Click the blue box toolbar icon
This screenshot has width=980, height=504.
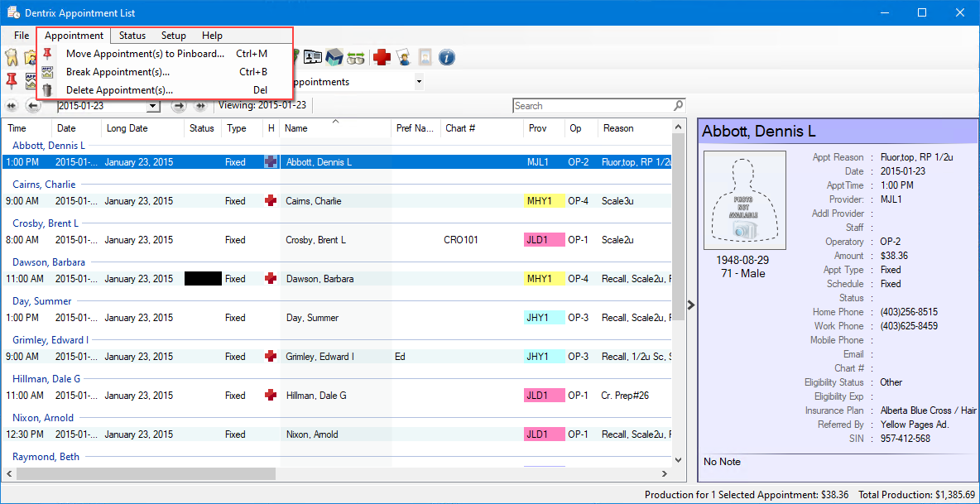tap(334, 57)
